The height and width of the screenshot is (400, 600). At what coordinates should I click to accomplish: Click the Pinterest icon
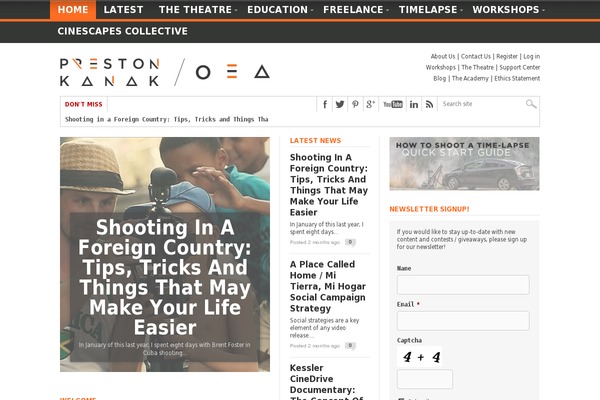(355, 104)
